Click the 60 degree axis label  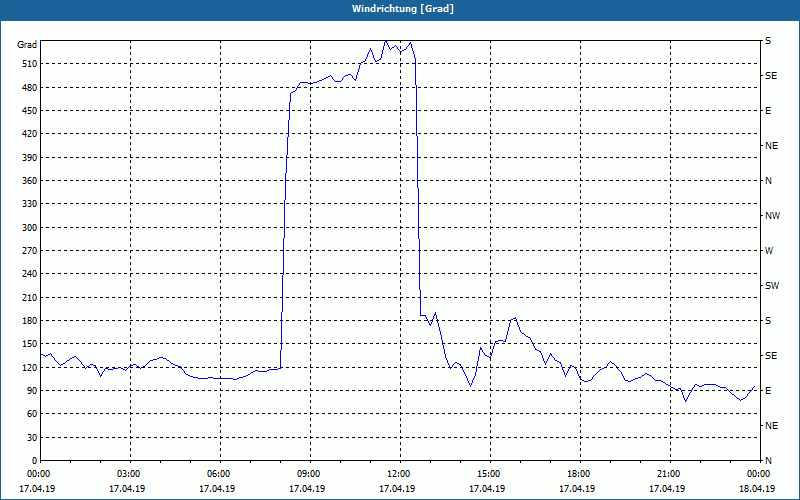tap(32, 414)
